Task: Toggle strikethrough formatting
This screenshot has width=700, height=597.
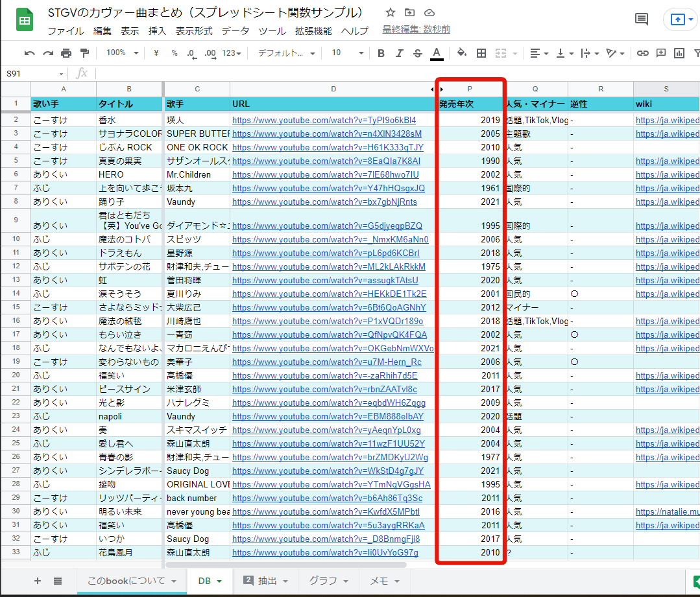Action: click(417, 53)
